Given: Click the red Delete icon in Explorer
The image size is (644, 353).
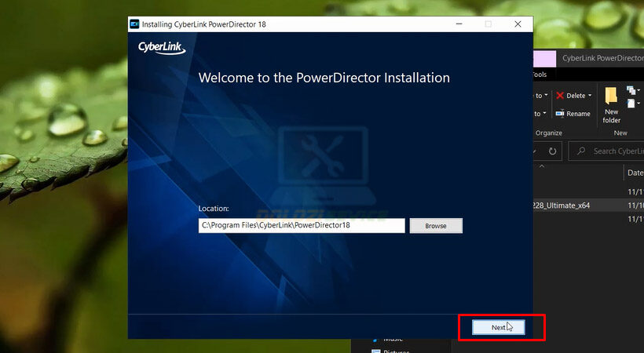Looking at the screenshot, I should click(x=560, y=96).
